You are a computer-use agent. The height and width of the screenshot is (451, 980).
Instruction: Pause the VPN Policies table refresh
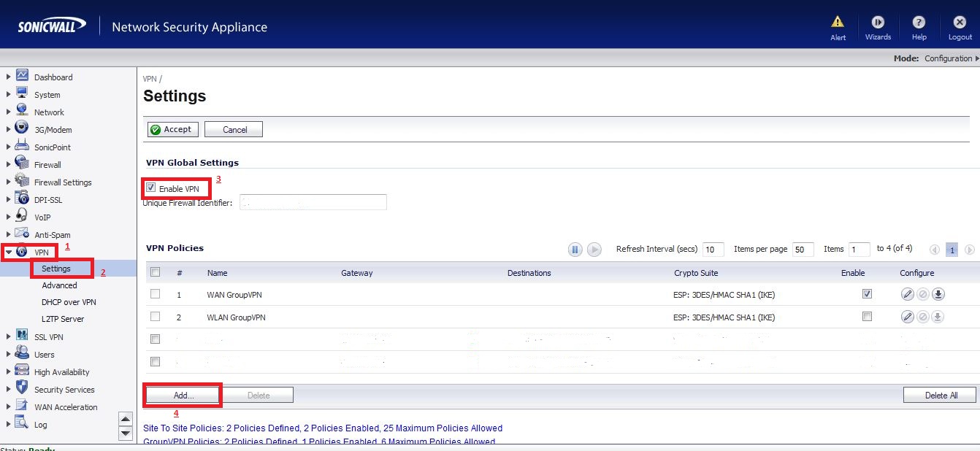click(x=575, y=250)
